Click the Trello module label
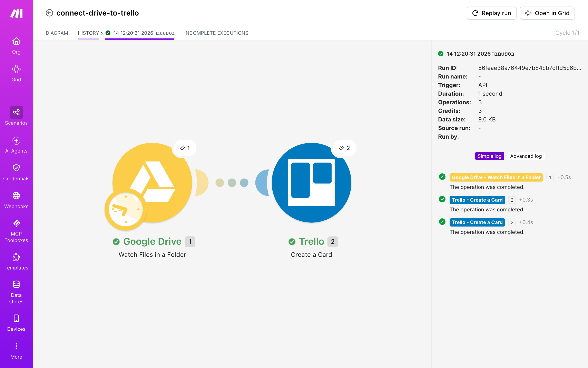 click(x=312, y=241)
